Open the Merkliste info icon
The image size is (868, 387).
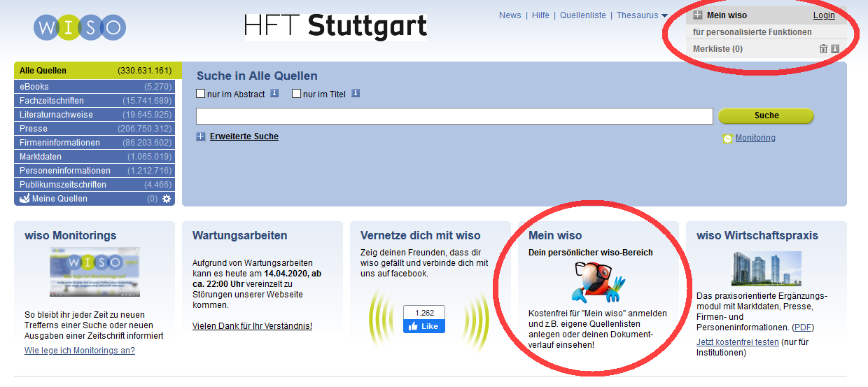click(x=834, y=49)
